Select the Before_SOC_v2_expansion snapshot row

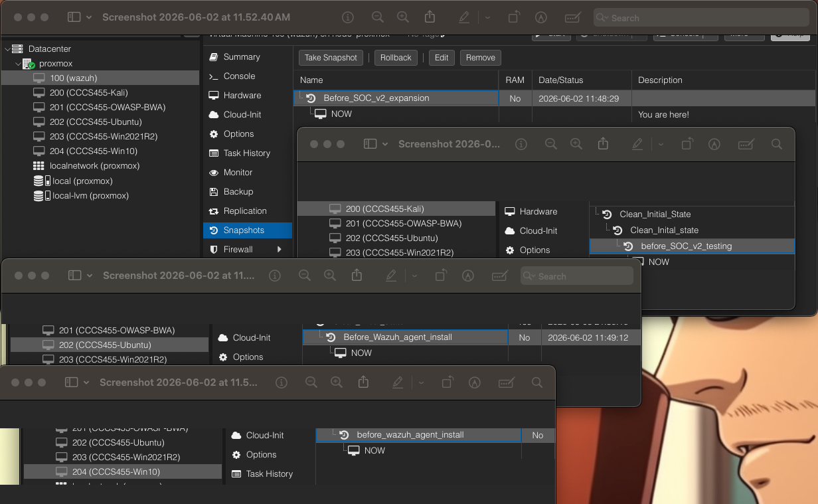(554, 98)
